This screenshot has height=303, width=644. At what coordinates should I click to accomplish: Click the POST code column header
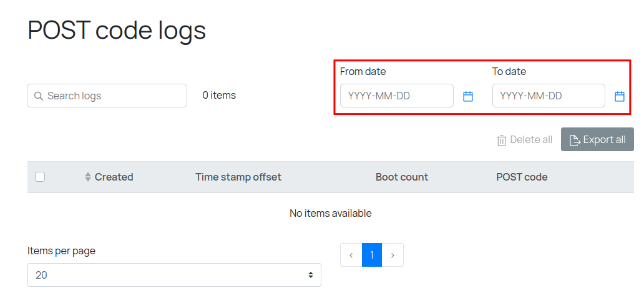[522, 177]
